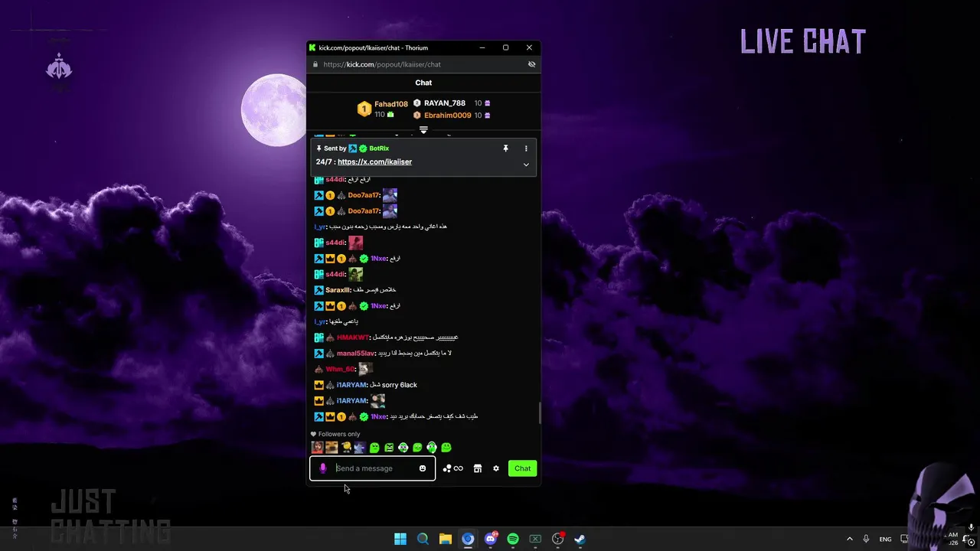This screenshot has height=551, width=980.
Task: Open manal55lav username in chat
Action: tap(355, 354)
